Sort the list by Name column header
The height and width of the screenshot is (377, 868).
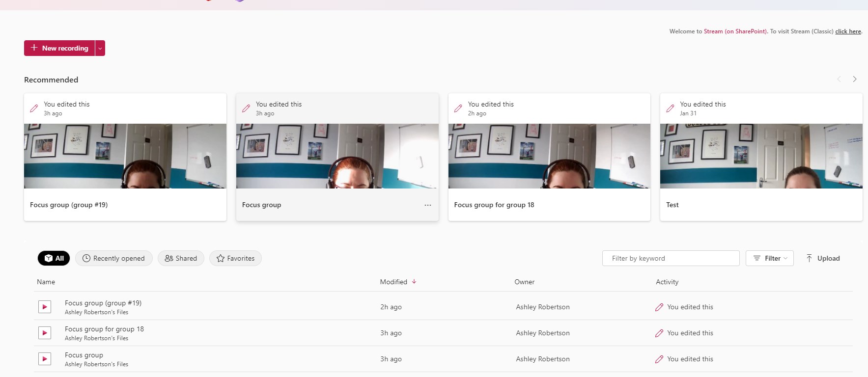tap(46, 282)
